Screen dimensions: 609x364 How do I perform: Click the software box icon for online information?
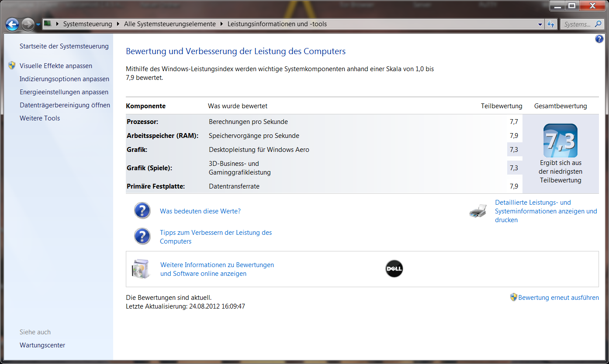pyautogui.click(x=141, y=269)
